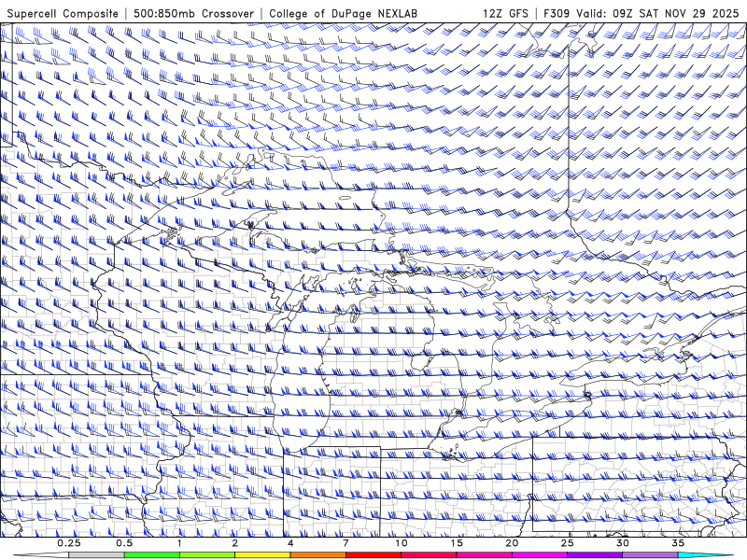Click the "College of DuPage NEXLAB" label
Image resolution: width=747 pixels, height=560 pixels.
[x=343, y=13]
